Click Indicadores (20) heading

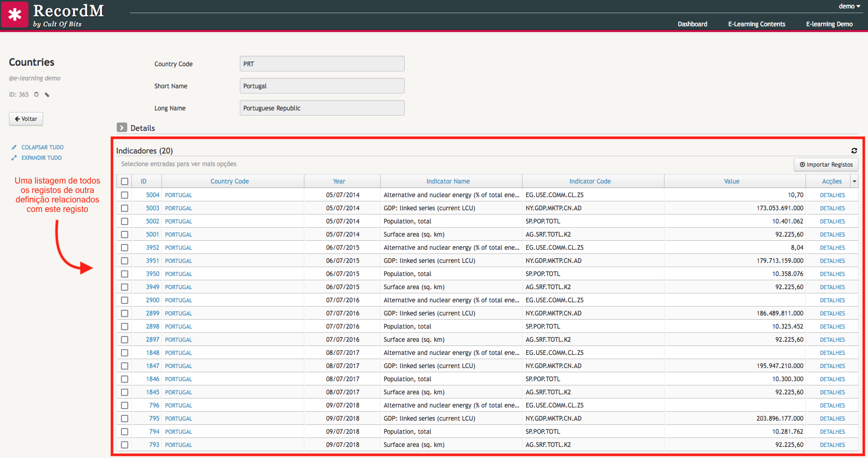point(145,151)
